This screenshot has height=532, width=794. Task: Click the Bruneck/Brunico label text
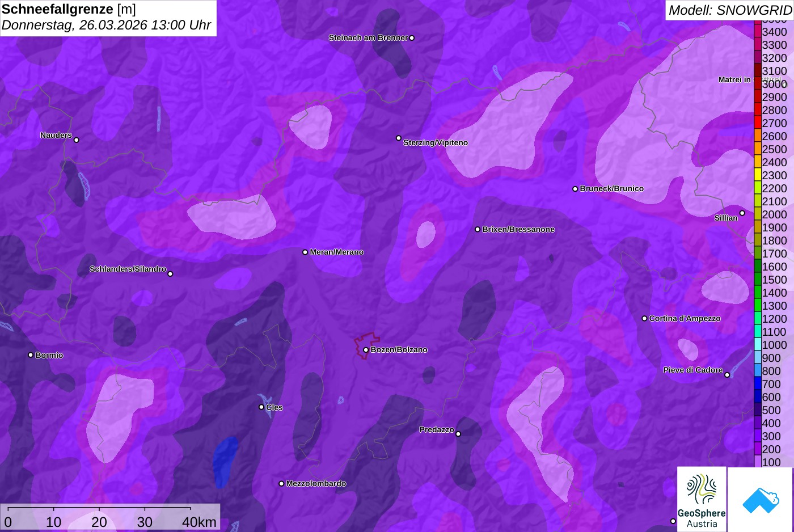coord(612,188)
